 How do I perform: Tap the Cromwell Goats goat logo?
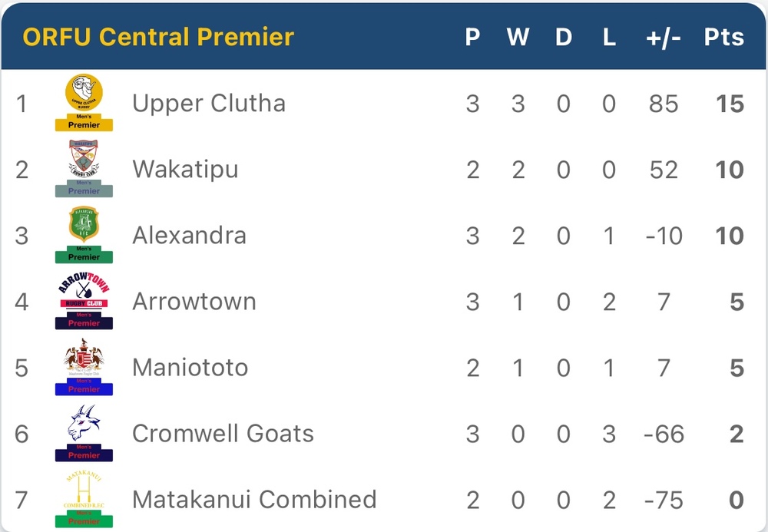tap(84, 432)
